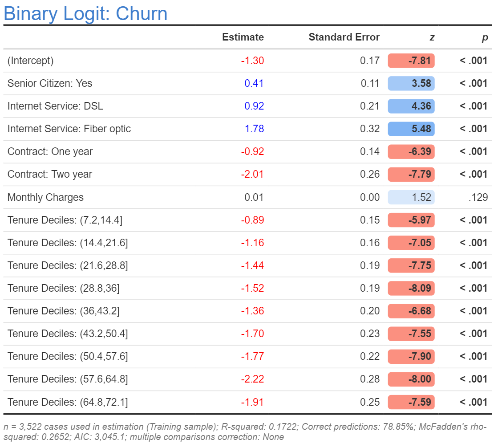Click the blue 3.58 z-value cell
Image resolution: width=498 pixels, height=448 pixels.
click(x=411, y=83)
